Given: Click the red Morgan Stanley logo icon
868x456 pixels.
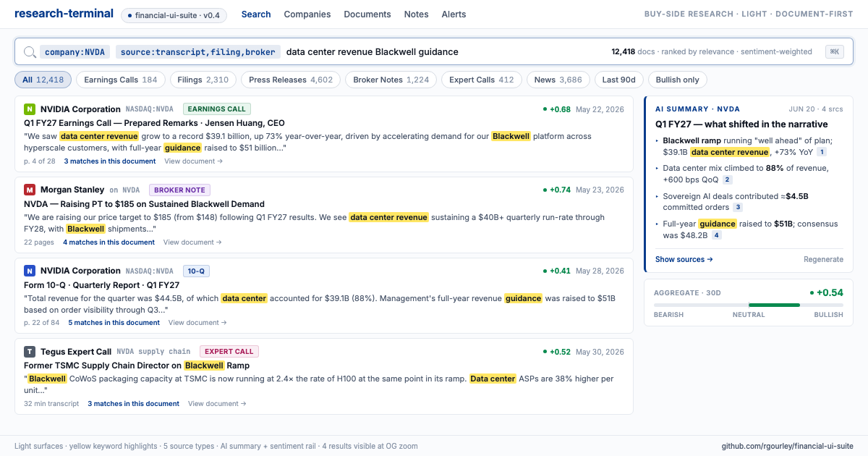Looking at the screenshot, I should tap(30, 190).
